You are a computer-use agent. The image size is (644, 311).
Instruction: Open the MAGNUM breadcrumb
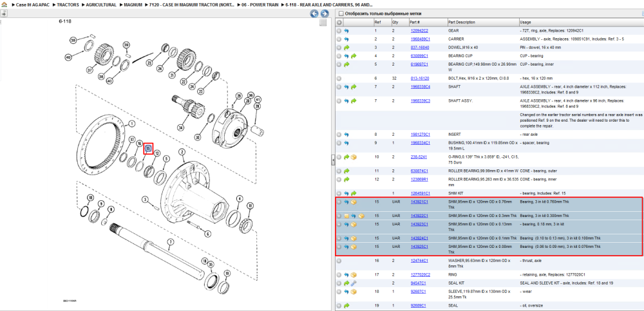click(133, 5)
